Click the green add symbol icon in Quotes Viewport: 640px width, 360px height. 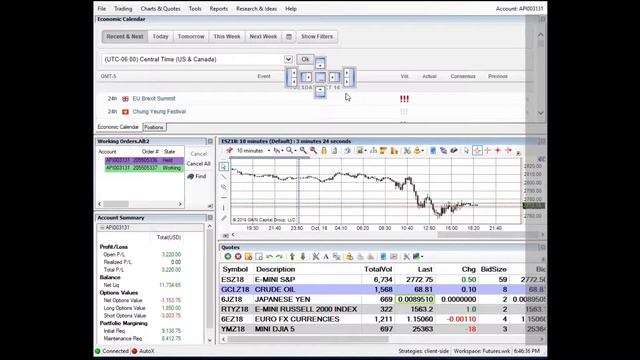228,256
